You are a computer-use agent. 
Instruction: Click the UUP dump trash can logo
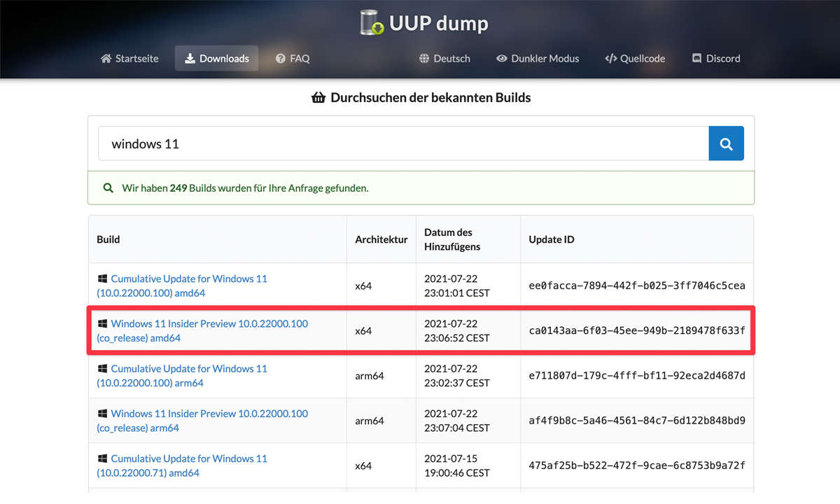pyautogui.click(x=372, y=22)
